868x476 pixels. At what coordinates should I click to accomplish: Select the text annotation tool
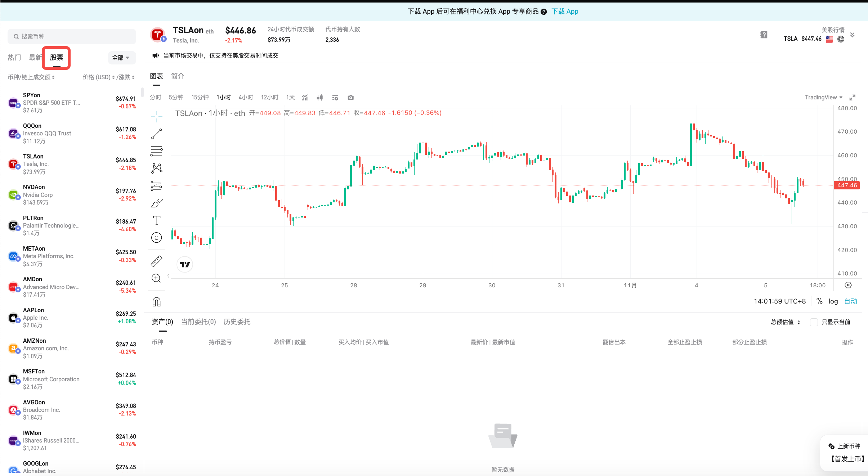coord(156,220)
